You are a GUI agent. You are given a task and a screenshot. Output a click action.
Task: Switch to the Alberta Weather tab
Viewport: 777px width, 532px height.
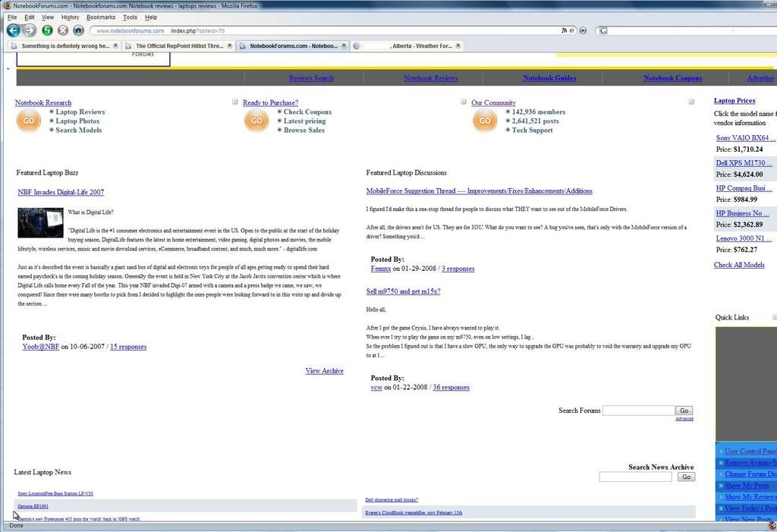(407, 46)
